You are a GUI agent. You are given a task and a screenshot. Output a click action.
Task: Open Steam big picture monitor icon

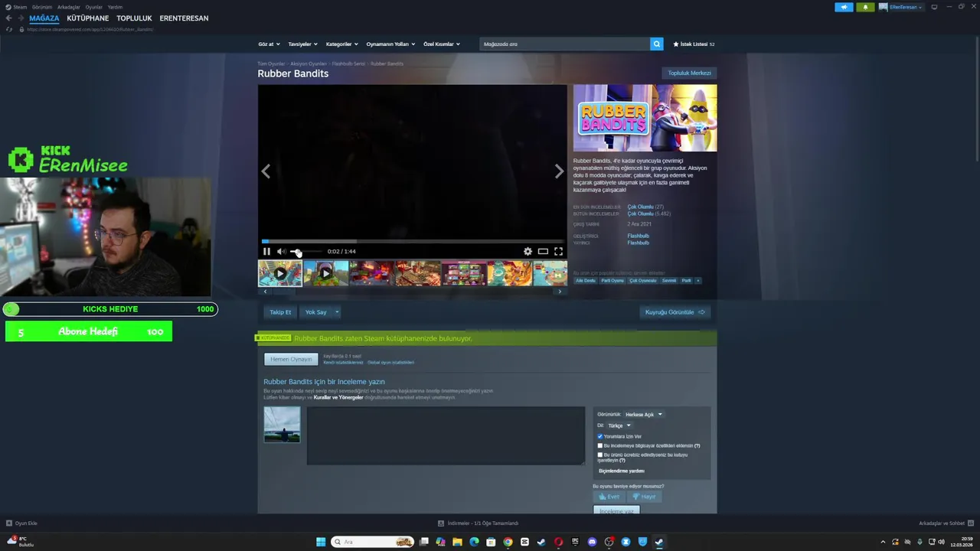point(934,7)
